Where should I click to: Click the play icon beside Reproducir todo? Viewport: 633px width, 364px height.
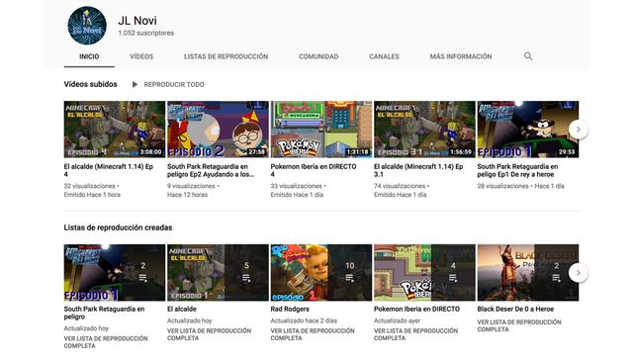pyautogui.click(x=135, y=84)
